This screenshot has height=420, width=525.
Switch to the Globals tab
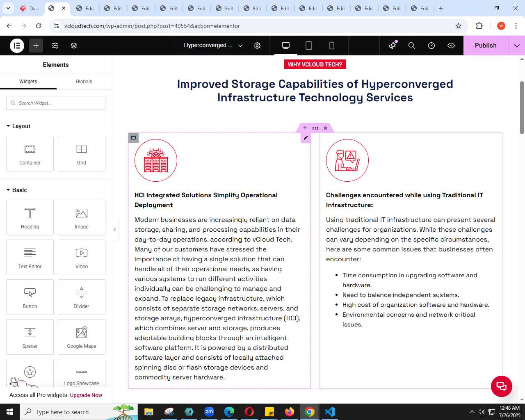tap(84, 82)
